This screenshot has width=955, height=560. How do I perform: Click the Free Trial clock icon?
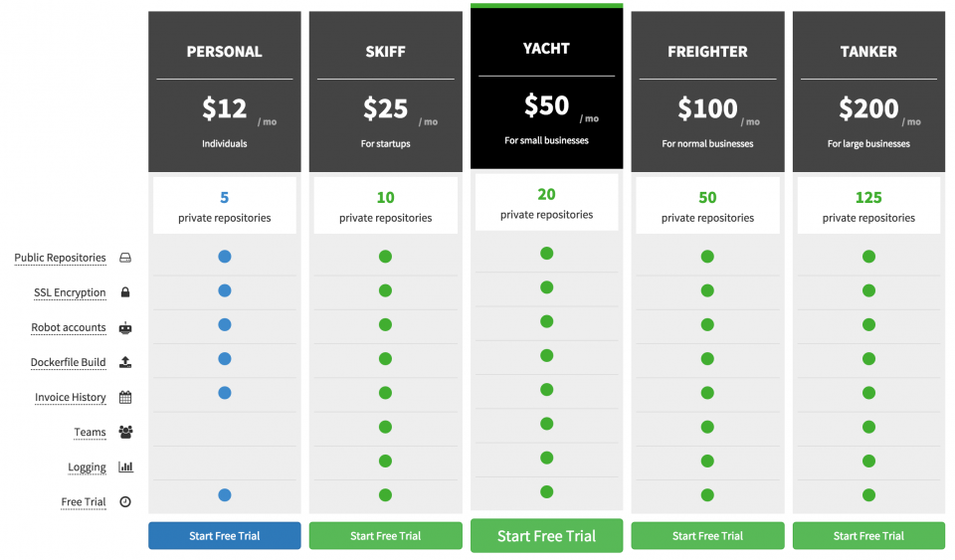pyautogui.click(x=125, y=501)
